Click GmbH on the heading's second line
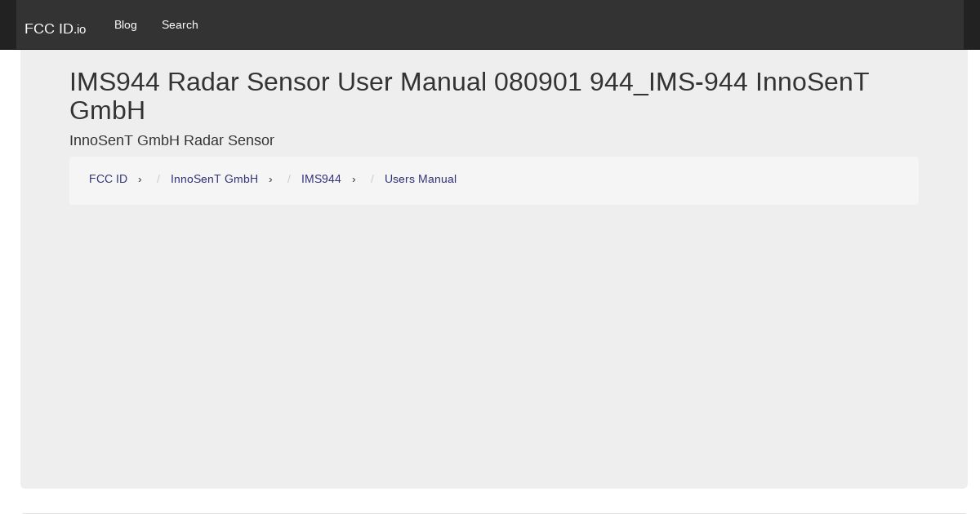This screenshot has width=980, height=514. pos(107,110)
